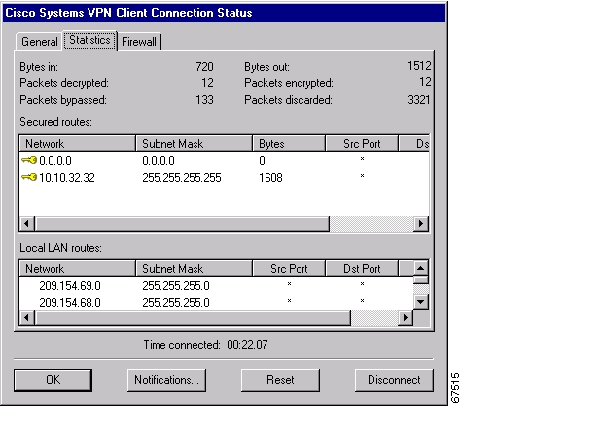Sort Secured routes by Network column header
Viewport: 600px width, 434px height.
[x=76, y=144]
